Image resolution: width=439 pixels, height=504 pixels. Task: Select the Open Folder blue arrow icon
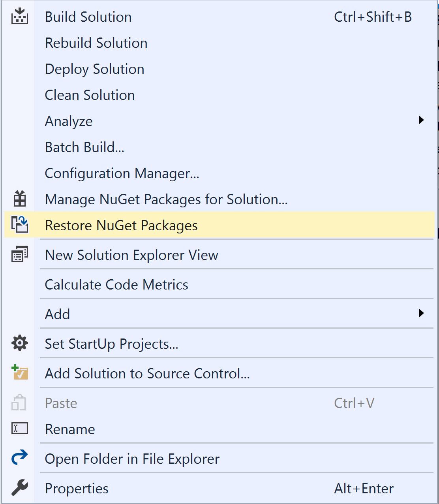[x=19, y=458]
